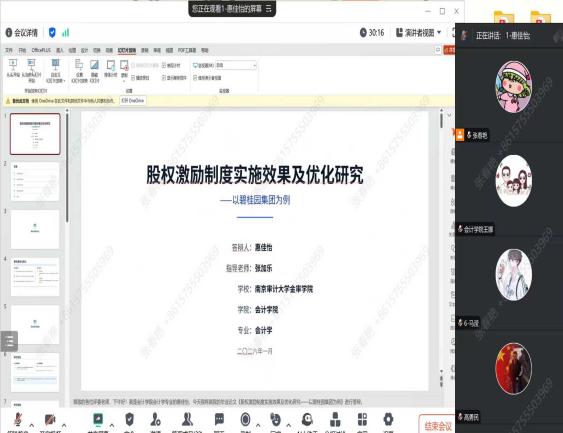This screenshot has width=563, height=433.
Task: Select slide 4 thumbnail in slide panel
Action: 35,276
